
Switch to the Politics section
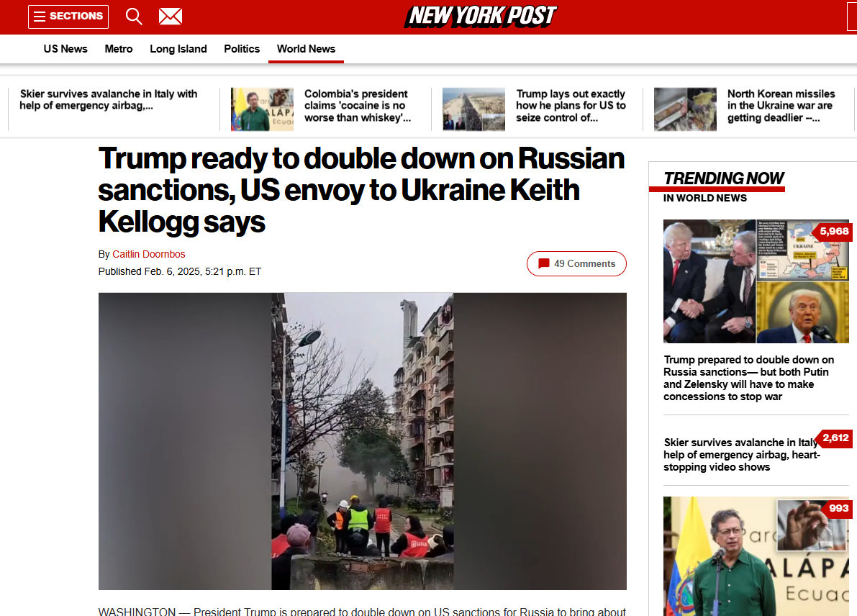tap(242, 49)
